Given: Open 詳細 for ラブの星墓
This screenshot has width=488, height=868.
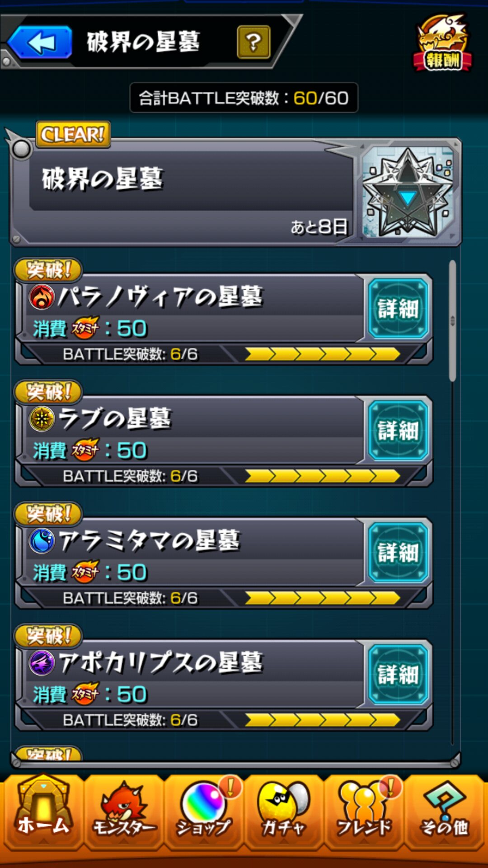Looking at the screenshot, I should (x=398, y=431).
